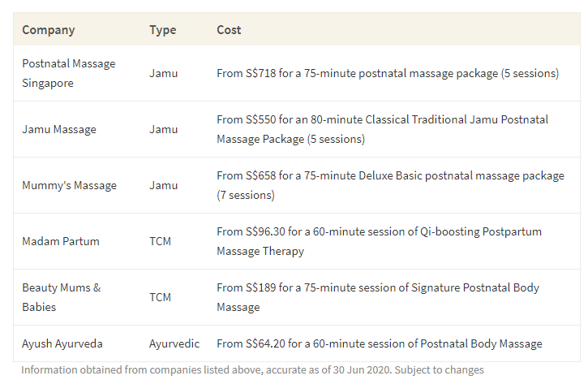
Task: Click the TCM type for Beauty Mums & Babies
Action: tap(160, 297)
